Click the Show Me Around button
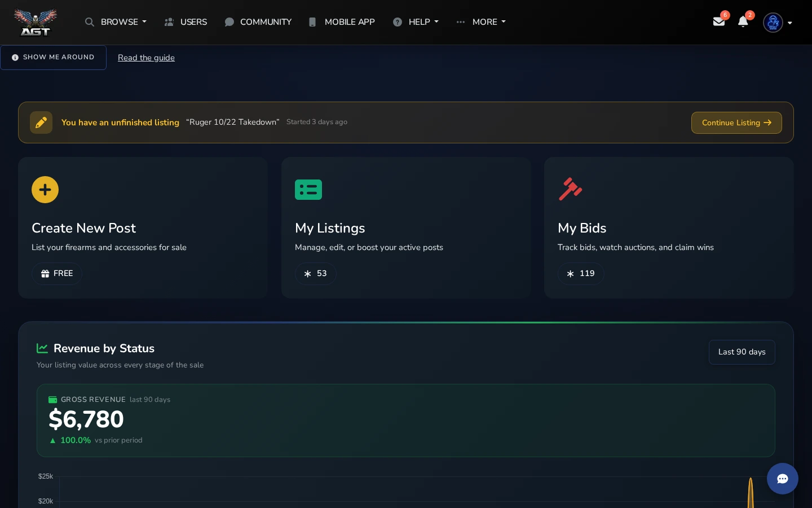812x508 pixels. 54,58
